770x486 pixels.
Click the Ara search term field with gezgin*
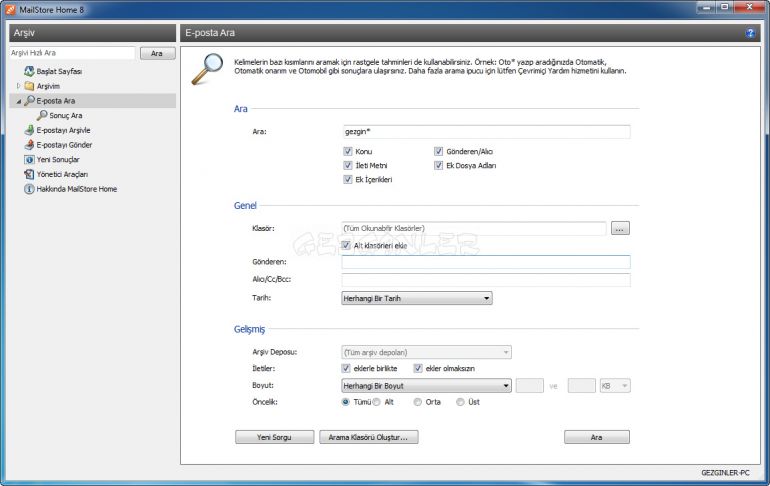point(486,132)
